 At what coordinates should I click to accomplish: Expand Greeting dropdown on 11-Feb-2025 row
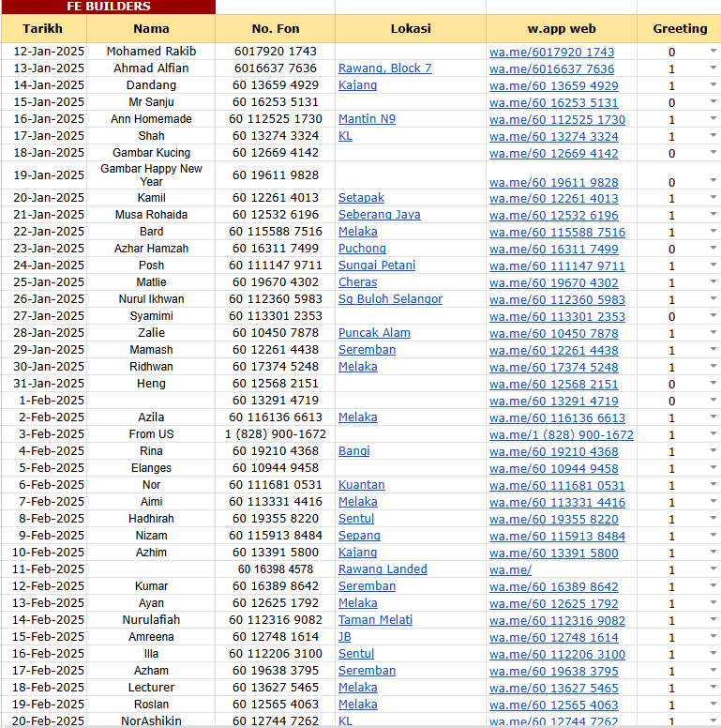713,569
